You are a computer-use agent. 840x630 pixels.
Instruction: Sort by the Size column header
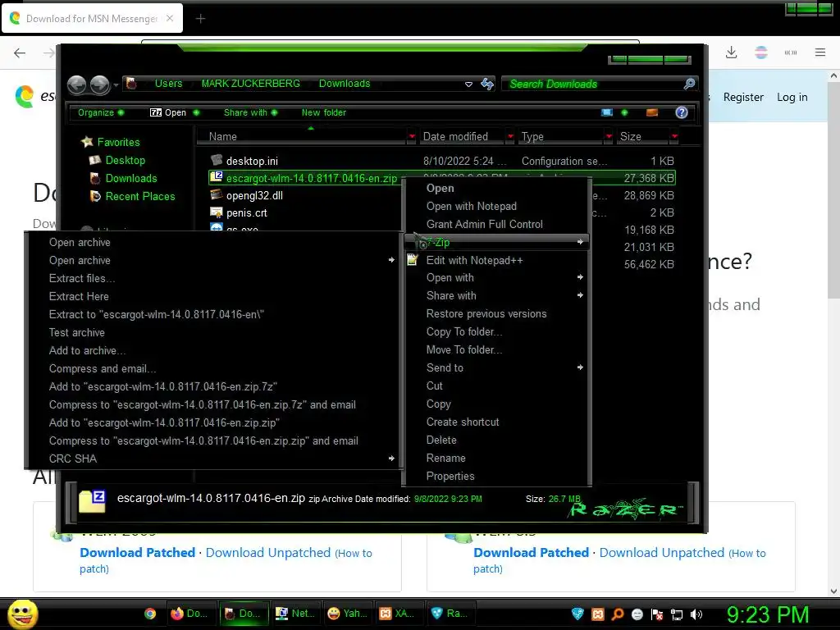(x=641, y=137)
